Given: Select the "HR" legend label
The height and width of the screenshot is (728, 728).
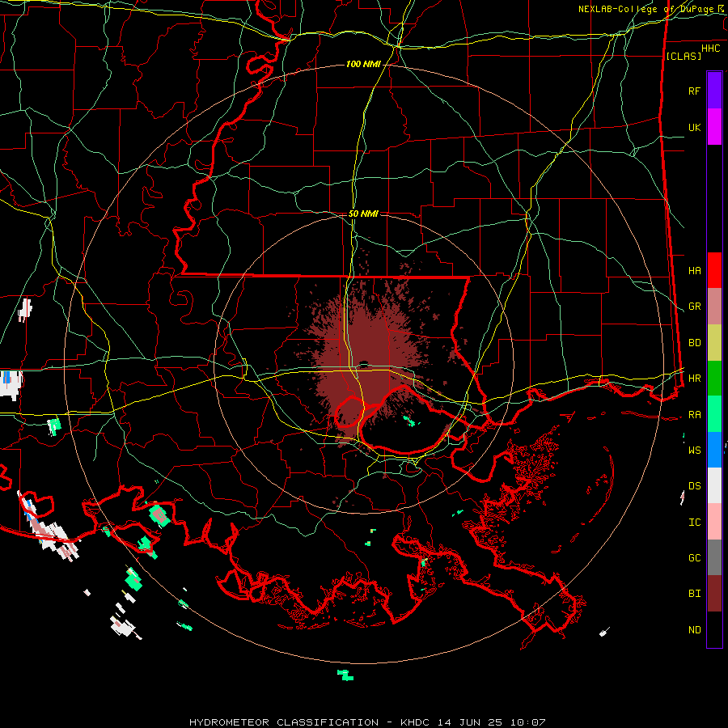Looking at the screenshot, I should (694, 378).
